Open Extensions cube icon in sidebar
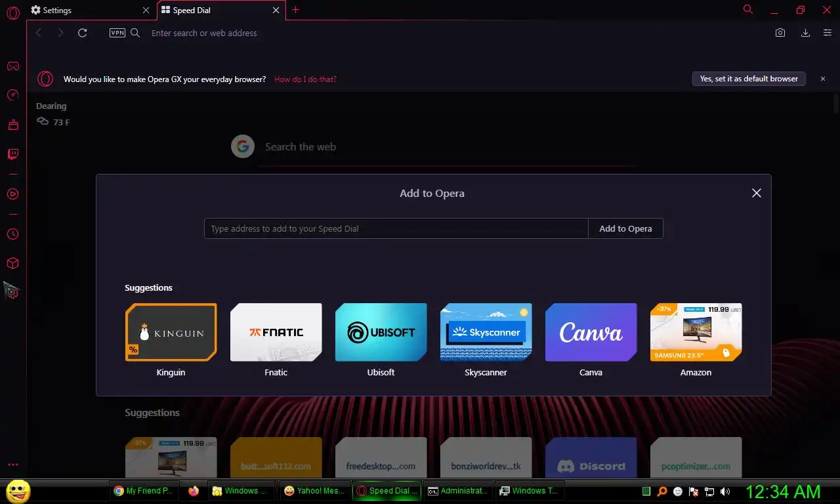Viewport: 840px width, 504px height. point(12,263)
